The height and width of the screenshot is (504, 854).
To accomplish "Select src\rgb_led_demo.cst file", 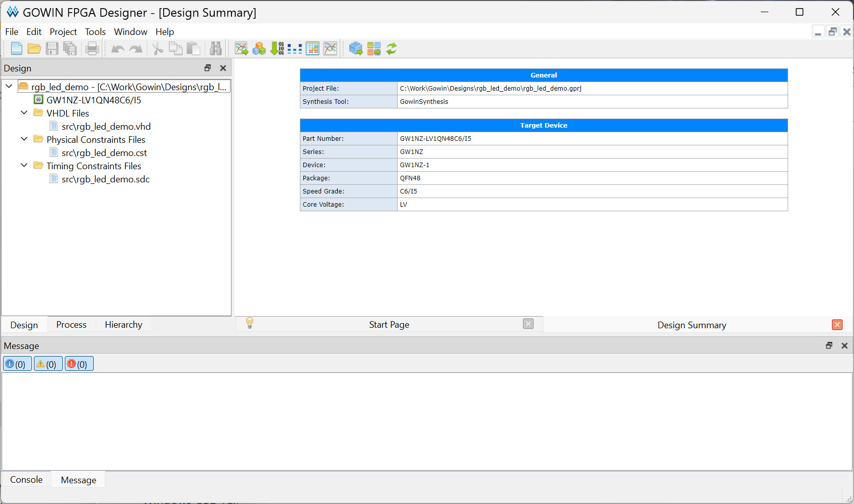I will 104,152.
